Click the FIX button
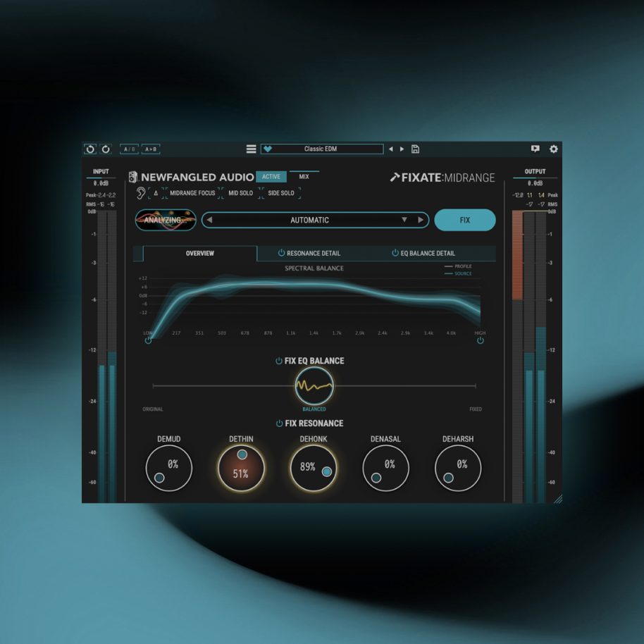The height and width of the screenshot is (644, 644). [465, 220]
